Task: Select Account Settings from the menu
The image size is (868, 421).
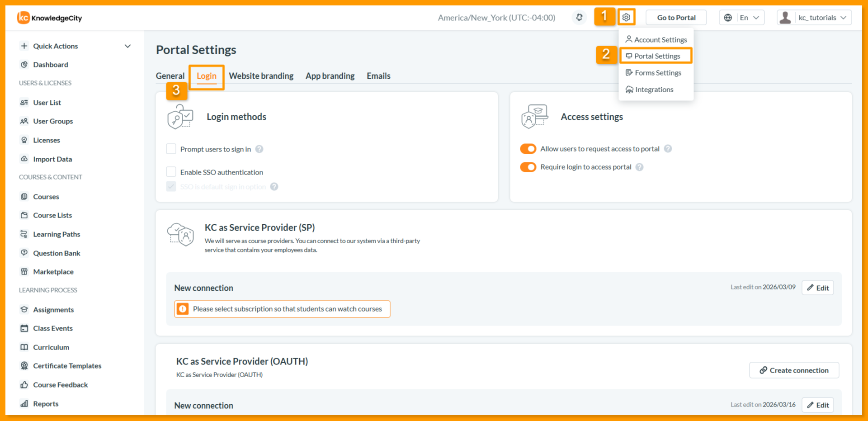Action: [656, 40]
